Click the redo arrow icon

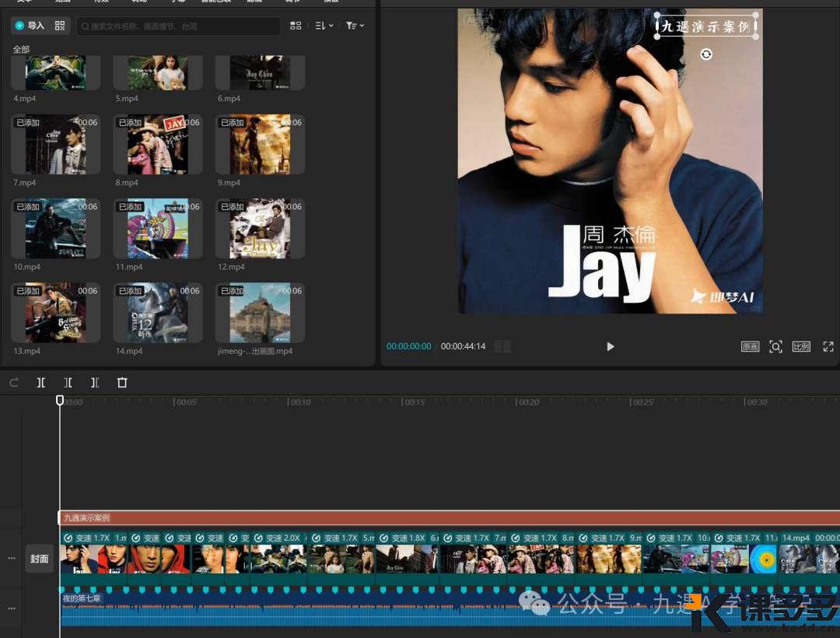coord(14,383)
